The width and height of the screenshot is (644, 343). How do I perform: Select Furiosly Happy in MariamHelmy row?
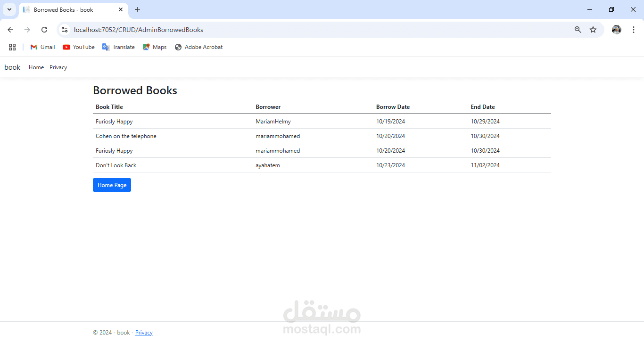[114, 122]
